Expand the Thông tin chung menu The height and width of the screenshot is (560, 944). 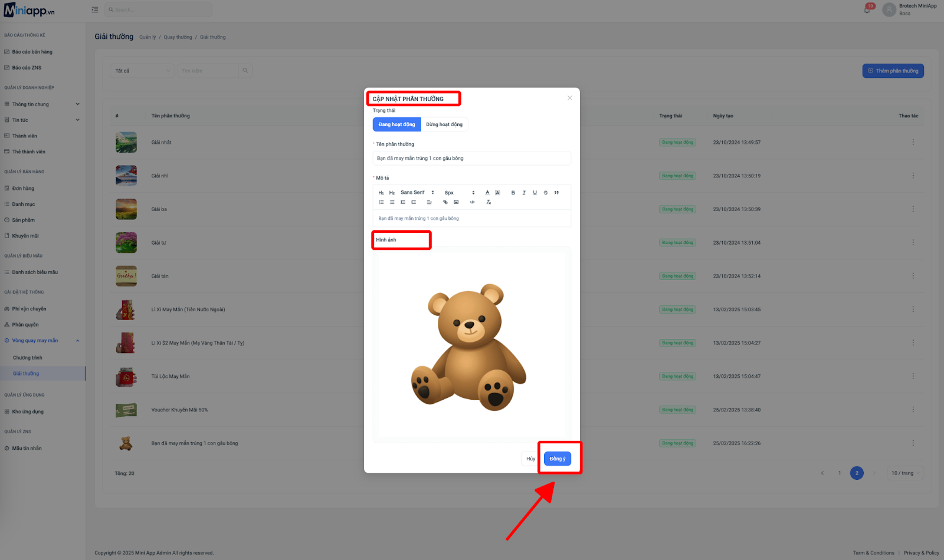click(x=41, y=104)
